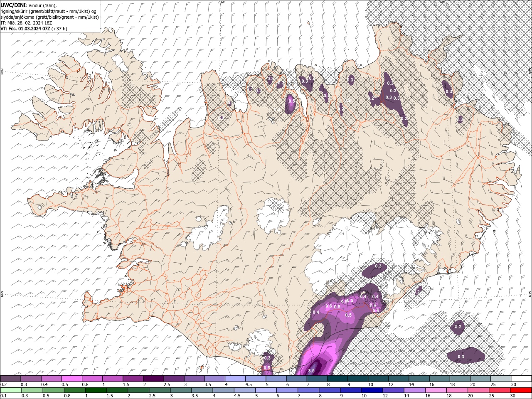Pick the 2 darkest purple snow legend swatch
Viewport: 532px width, 399px height.
pos(154,379)
